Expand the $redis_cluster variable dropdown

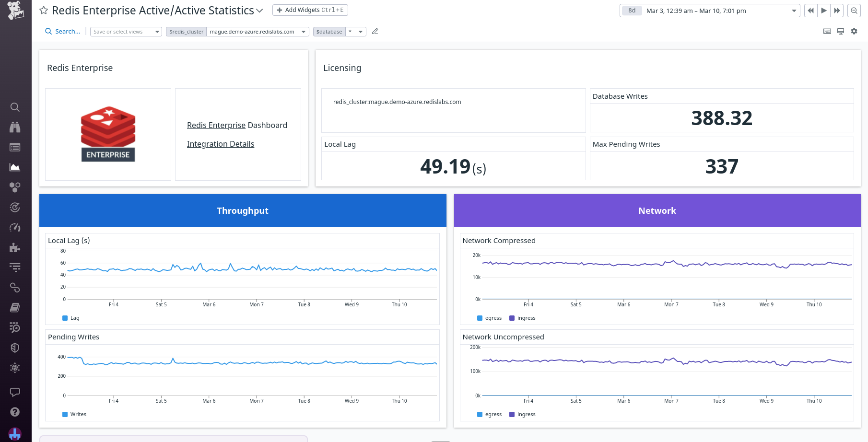coord(303,31)
